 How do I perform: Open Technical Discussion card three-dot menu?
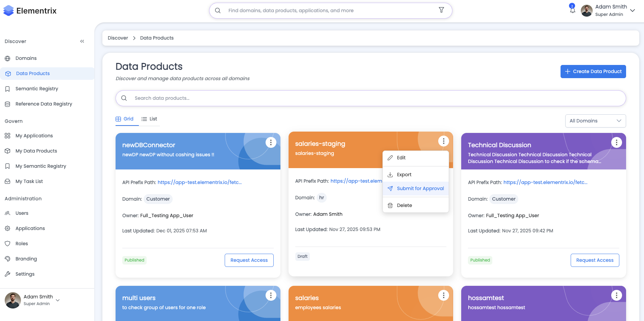click(616, 142)
